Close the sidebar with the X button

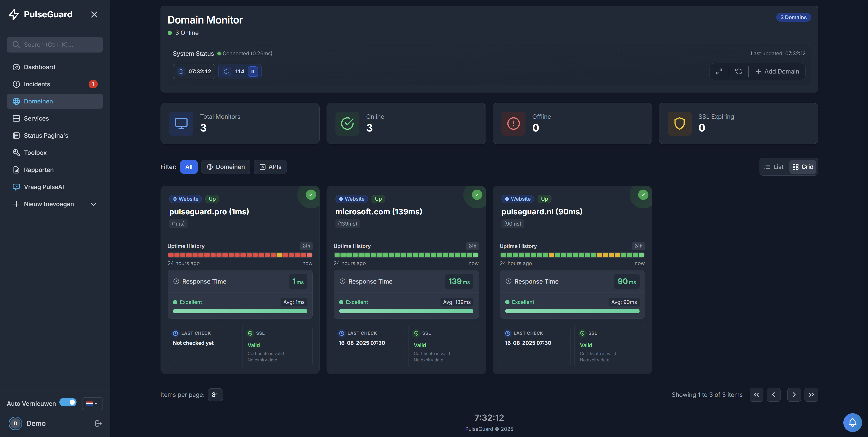94,14
